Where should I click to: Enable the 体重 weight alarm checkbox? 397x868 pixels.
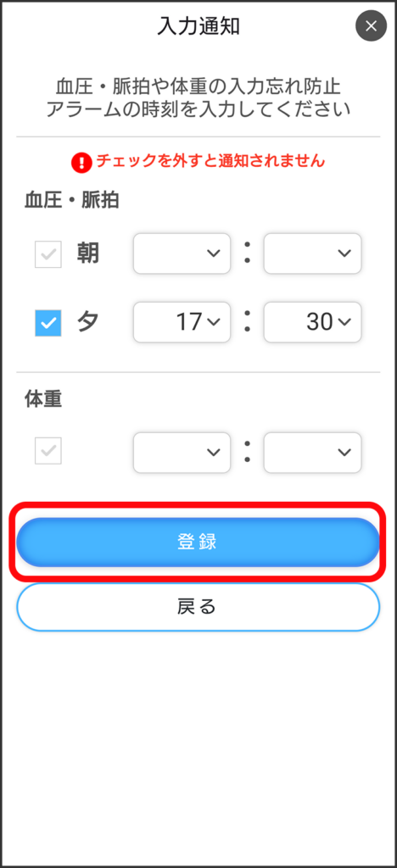(x=48, y=451)
